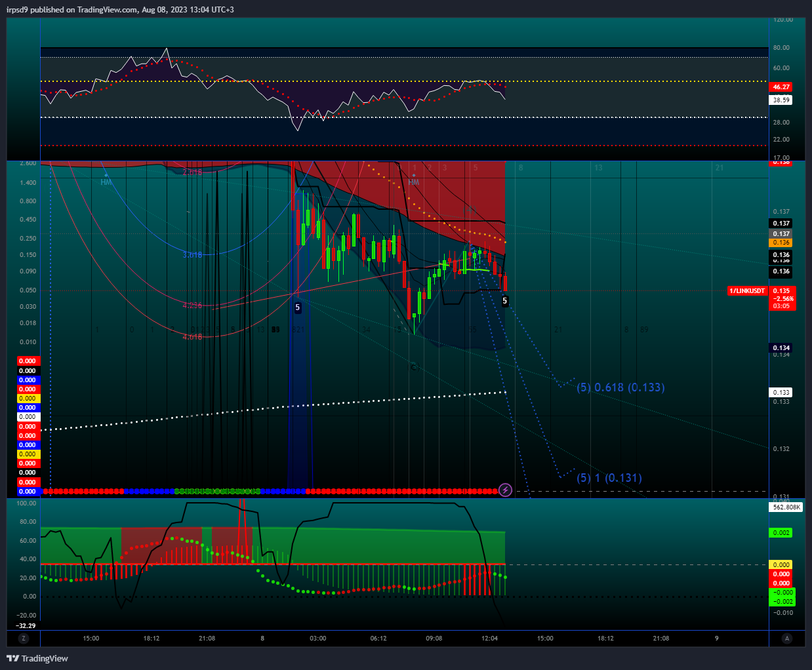Click the purple lightning bolt icon
812x670 pixels.
click(x=505, y=490)
